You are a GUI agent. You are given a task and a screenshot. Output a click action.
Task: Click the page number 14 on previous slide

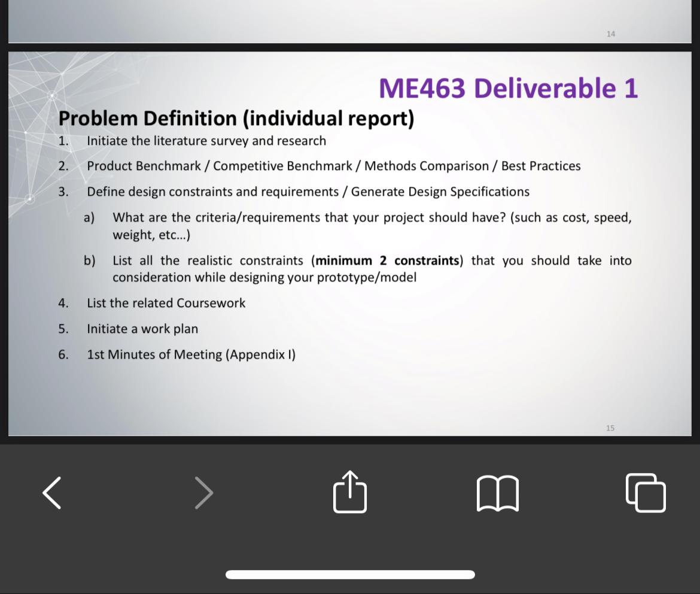pos(610,34)
